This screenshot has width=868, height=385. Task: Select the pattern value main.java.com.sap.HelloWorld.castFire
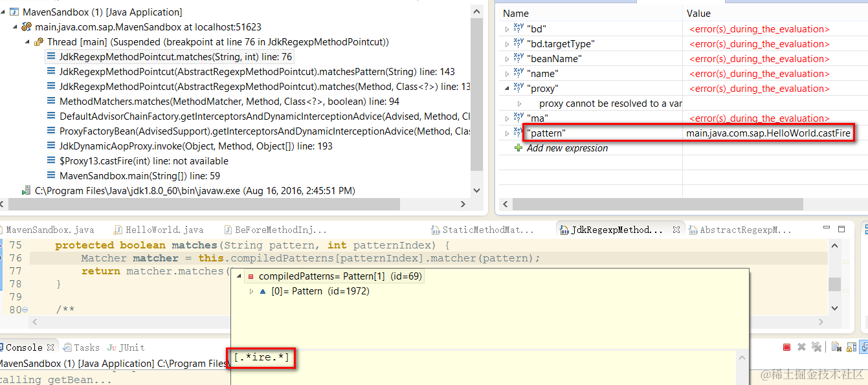tap(768, 133)
